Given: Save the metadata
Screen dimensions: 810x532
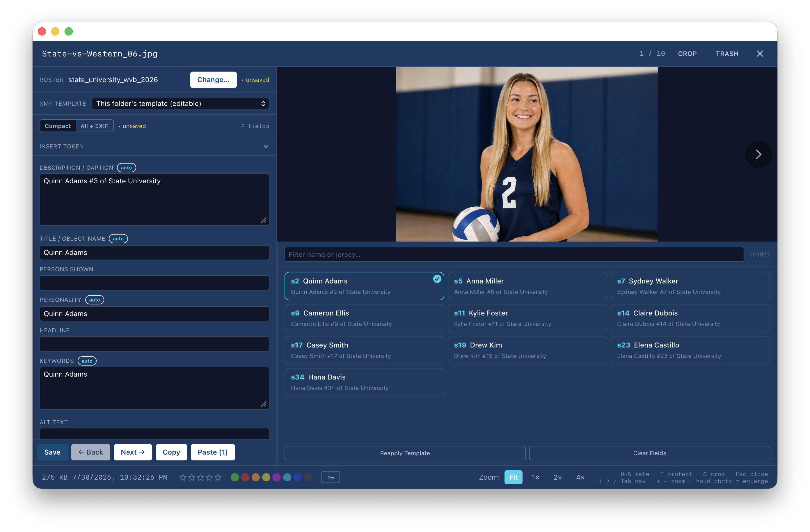Looking at the screenshot, I should (x=52, y=452).
